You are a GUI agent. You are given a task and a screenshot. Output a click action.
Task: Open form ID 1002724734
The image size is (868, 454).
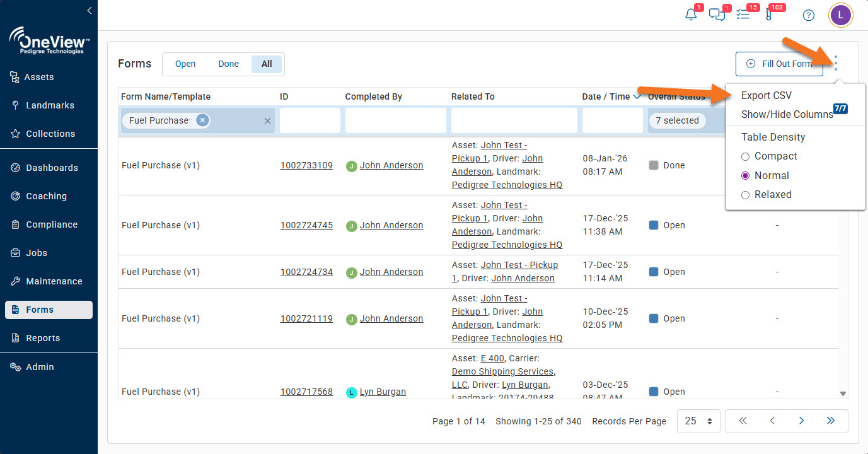[x=306, y=272]
